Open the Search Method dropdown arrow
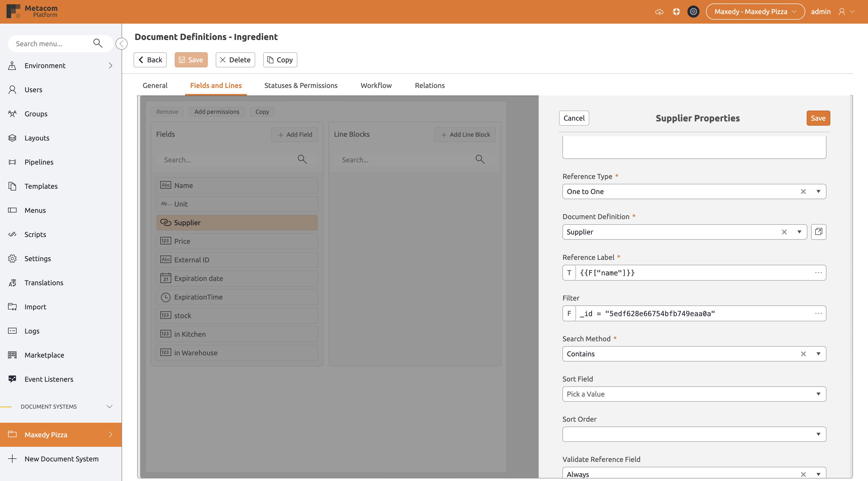Screen dimensions: 868x481 [x=818, y=354]
